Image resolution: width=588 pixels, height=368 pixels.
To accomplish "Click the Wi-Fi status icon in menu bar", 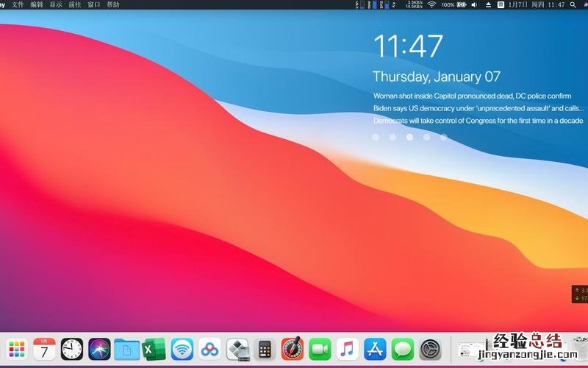I will 431,5.
